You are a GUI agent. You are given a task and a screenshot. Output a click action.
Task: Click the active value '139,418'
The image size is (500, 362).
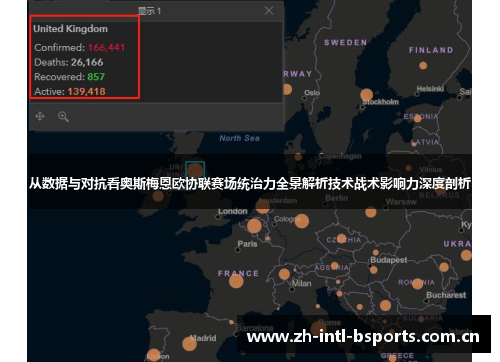[x=87, y=92]
